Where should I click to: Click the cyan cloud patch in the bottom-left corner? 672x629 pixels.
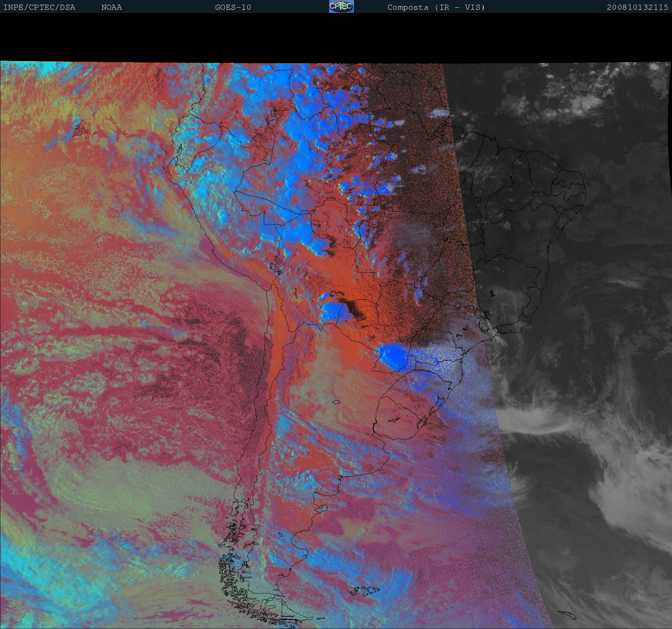[22, 571]
